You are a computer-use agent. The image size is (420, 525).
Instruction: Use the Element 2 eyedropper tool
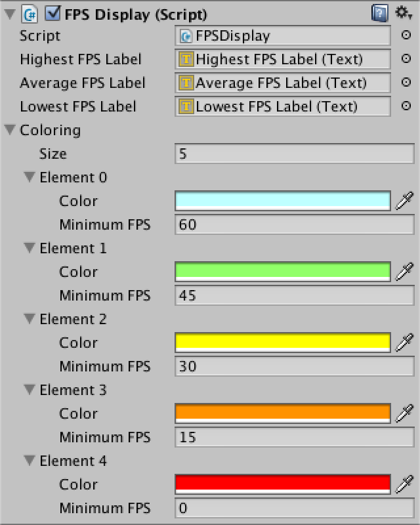click(x=405, y=343)
